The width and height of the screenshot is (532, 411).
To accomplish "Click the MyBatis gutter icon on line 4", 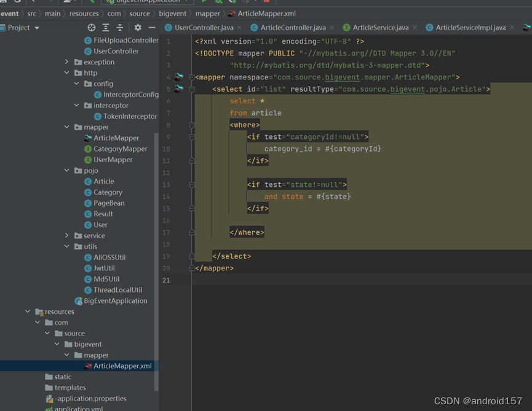I will point(179,77).
